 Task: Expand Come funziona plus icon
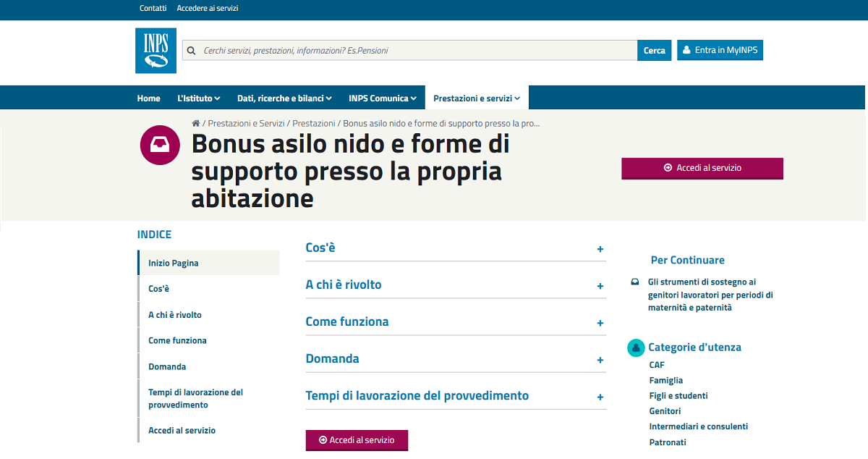pos(600,323)
